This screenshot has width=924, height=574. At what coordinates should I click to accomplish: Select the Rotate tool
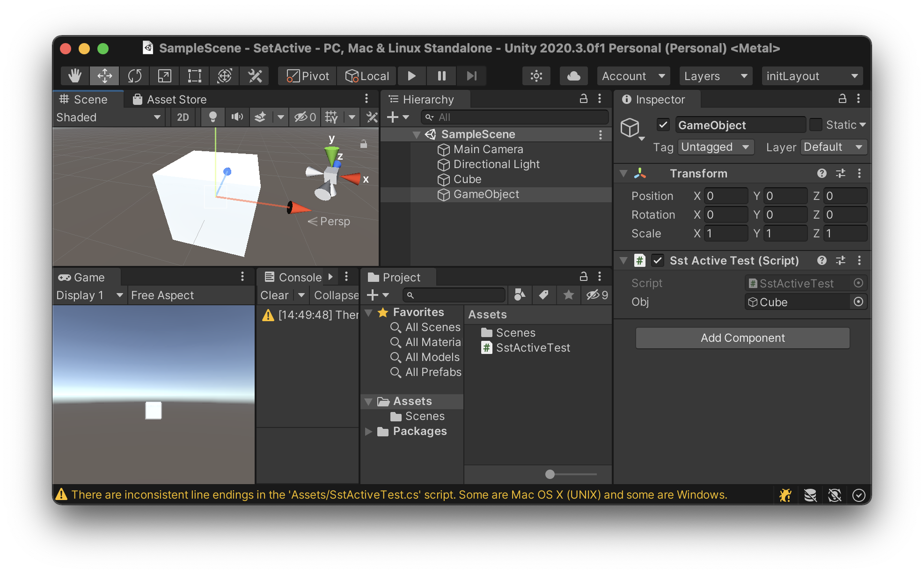pyautogui.click(x=134, y=75)
